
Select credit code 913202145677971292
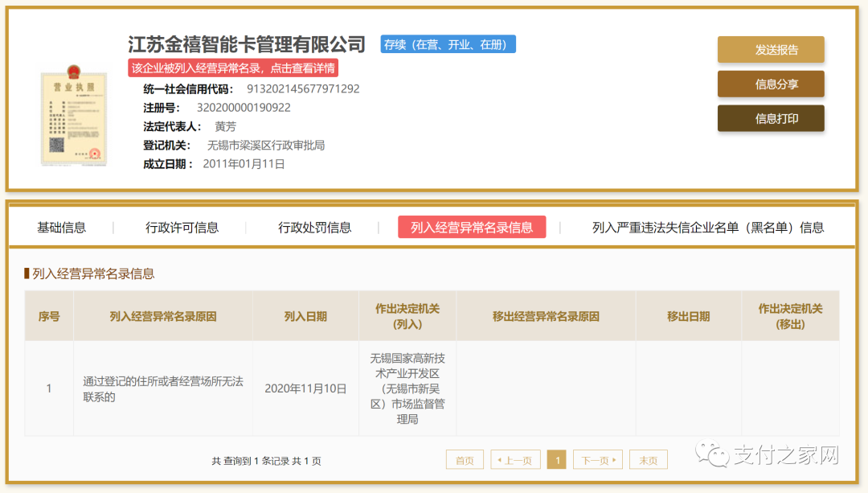tap(303, 88)
